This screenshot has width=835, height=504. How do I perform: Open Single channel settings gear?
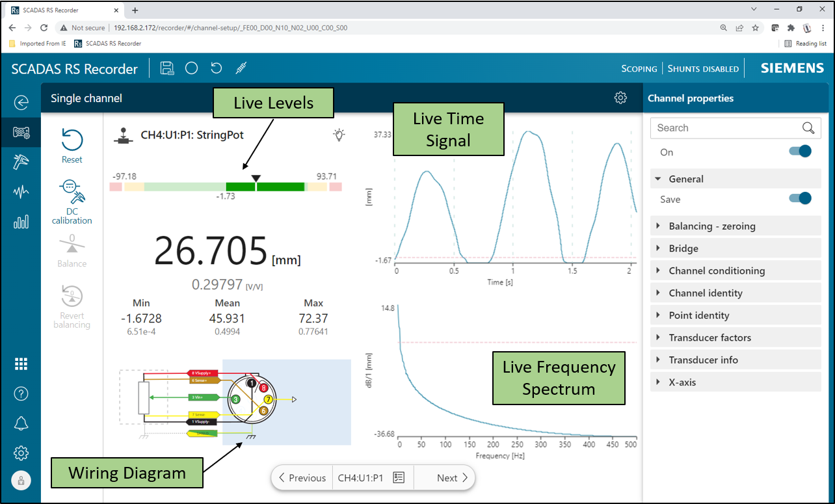(x=620, y=98)
